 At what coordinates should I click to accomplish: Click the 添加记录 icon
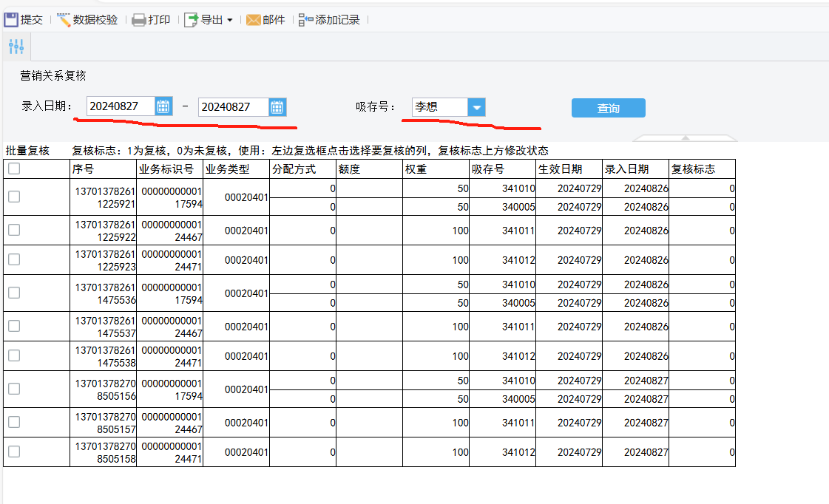(305, 20)
